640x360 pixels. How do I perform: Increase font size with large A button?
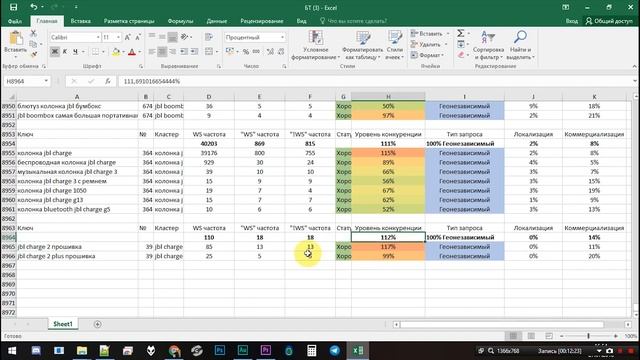[x=127, y=37]
